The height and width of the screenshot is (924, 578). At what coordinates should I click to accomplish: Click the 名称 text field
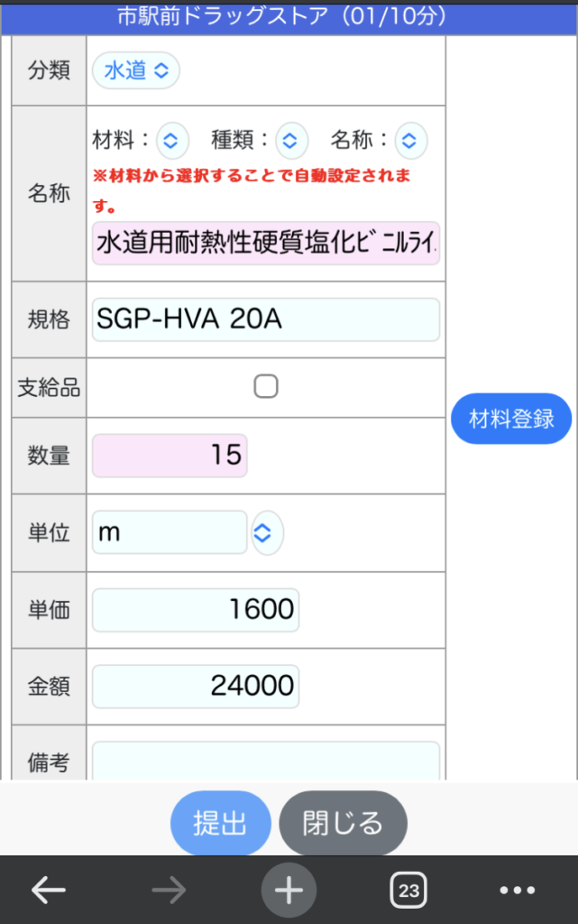tap(265, 243)
